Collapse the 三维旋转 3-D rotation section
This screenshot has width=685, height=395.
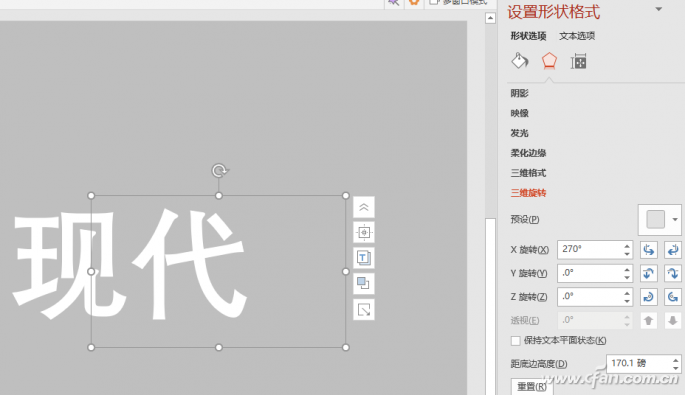(x=529, y=193)
